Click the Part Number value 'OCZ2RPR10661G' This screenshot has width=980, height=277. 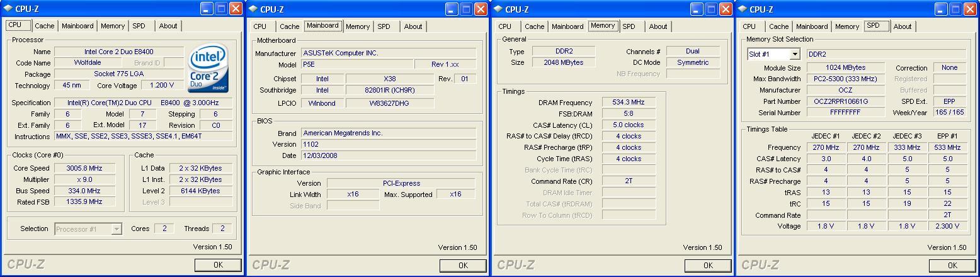pyautogui.click(x=845, y=101)
